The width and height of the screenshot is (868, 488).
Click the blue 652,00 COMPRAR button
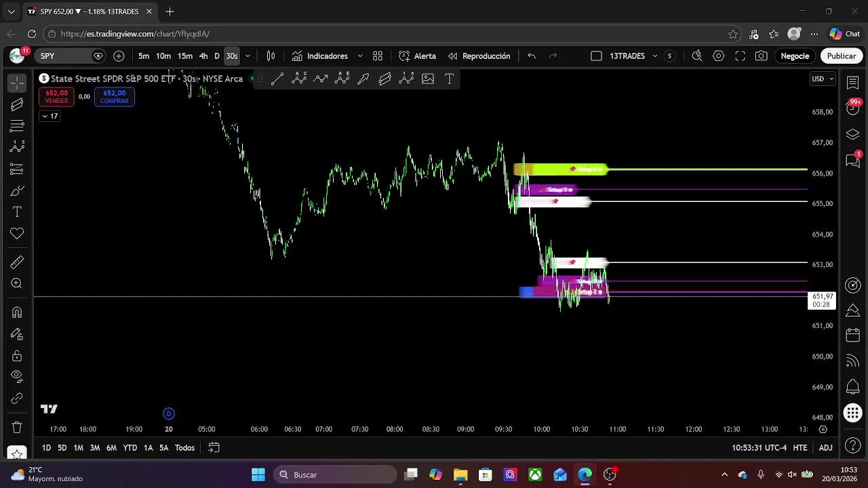pos(114,97)
